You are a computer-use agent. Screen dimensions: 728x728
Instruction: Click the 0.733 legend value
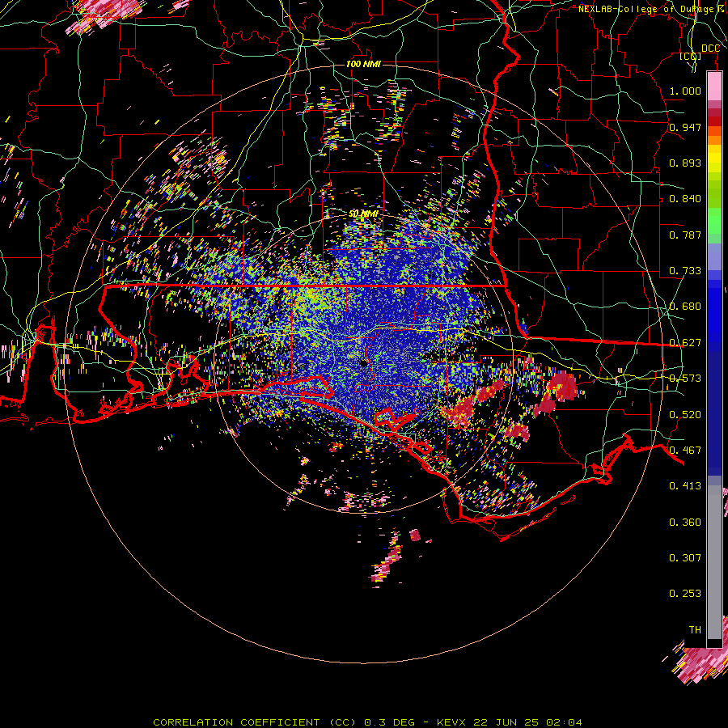(x=685, y=270)
